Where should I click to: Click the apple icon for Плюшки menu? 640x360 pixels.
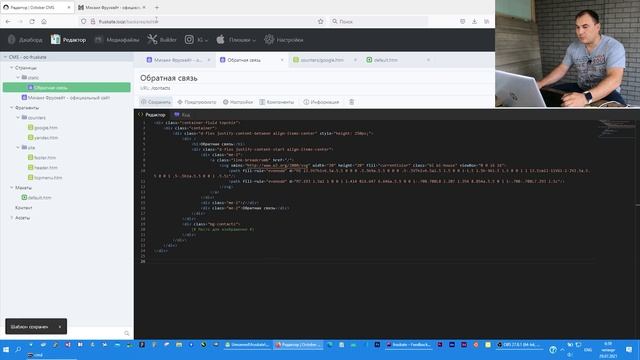coord(220,40)
